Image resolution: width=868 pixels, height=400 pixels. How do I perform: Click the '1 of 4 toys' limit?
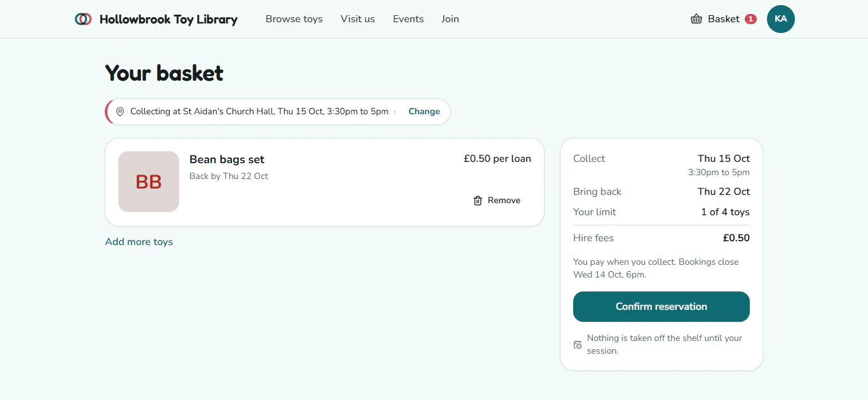(x=725, y=212)
